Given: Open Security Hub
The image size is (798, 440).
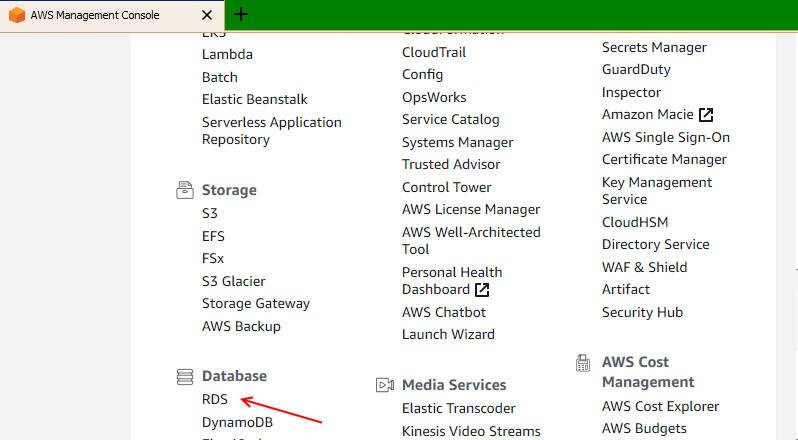Looking at the screenshot, I should click(x=642, y=312).
